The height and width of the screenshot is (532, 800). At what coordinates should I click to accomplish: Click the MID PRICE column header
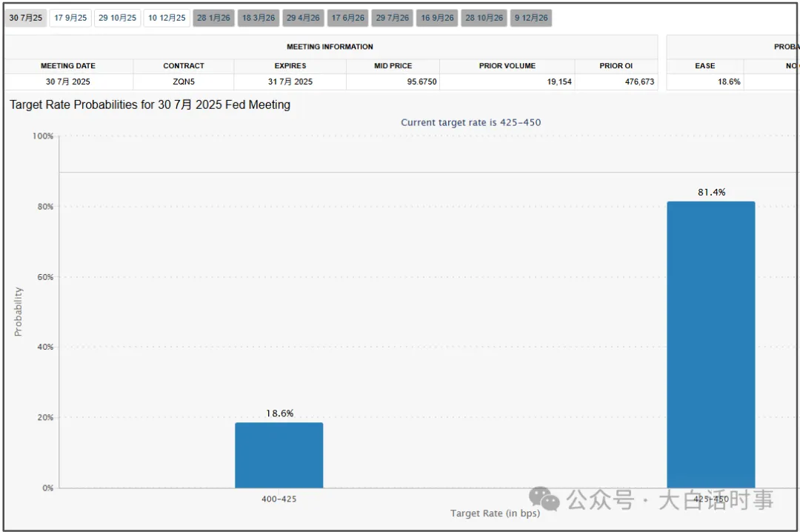(393, 66)
